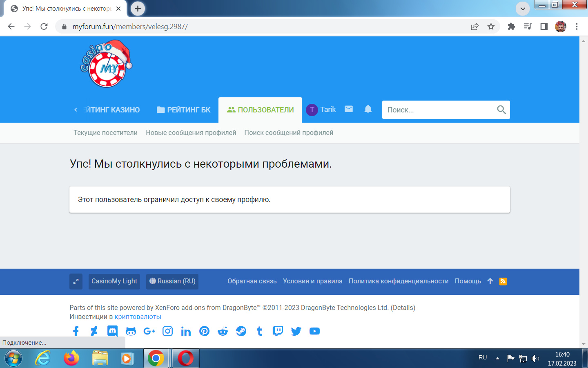
Task: Open forum's Twitch page icon
Action: (278, 331)
